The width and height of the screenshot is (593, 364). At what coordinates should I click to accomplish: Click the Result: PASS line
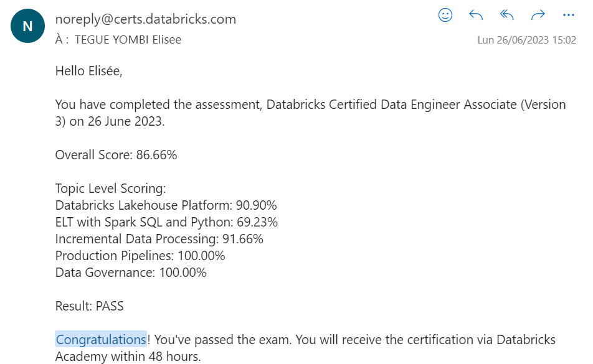(89, 306)
